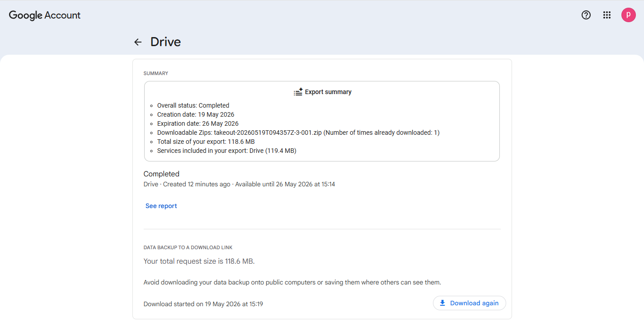The height and width of the screenshot is (327, 644).
Task: Open the Google apps grid launcher
Action: (607, 15)
